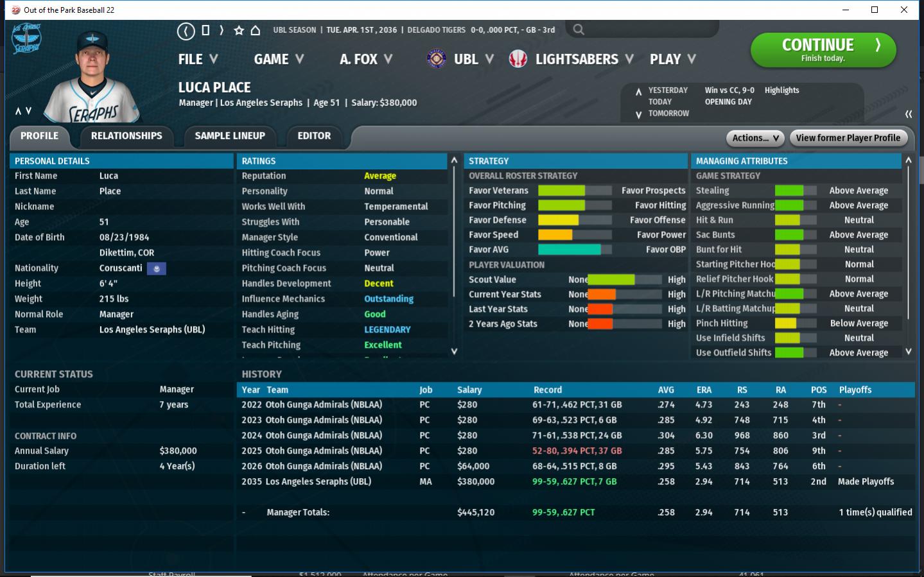Open the PLAY menu
Image resolution: width=924 pixels, height=577 pixels.
click(x=673, y=59)
